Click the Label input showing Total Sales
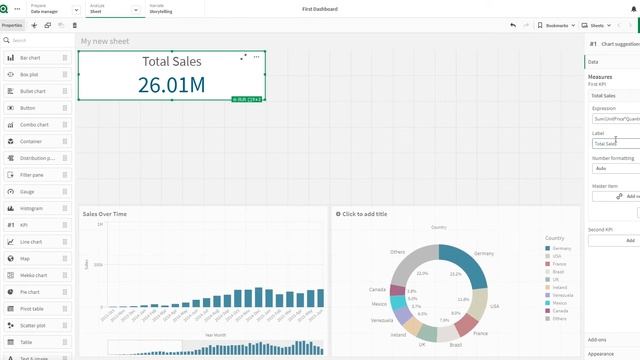640x360 pixels. pyautogui.click(x=616, y=144)
